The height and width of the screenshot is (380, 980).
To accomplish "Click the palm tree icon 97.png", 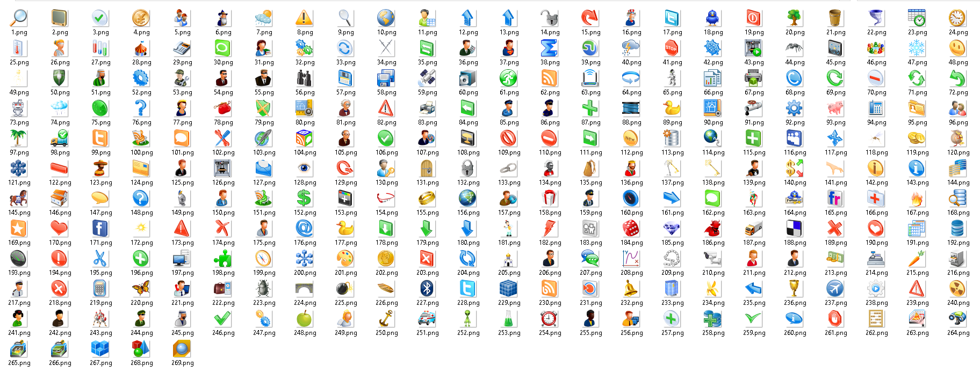I will coord(19,138).
